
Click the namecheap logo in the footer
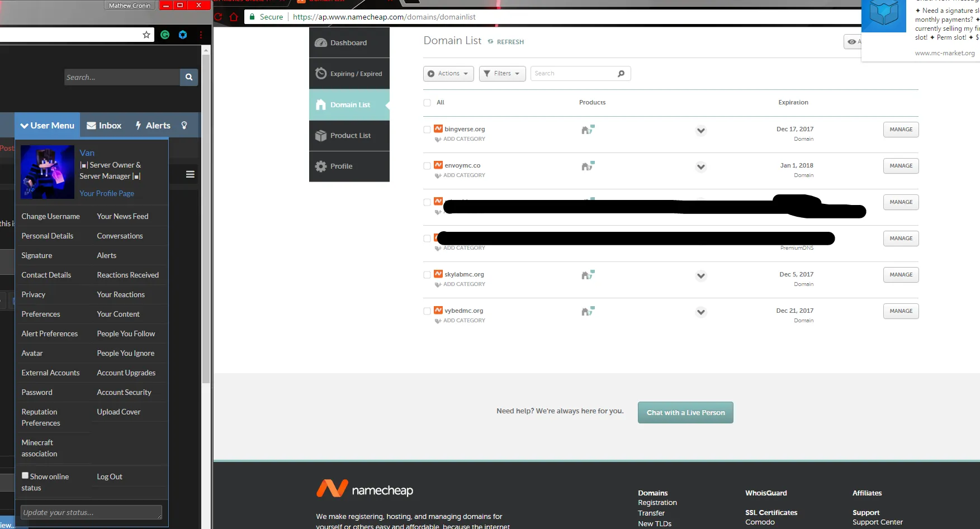(364, 489)
